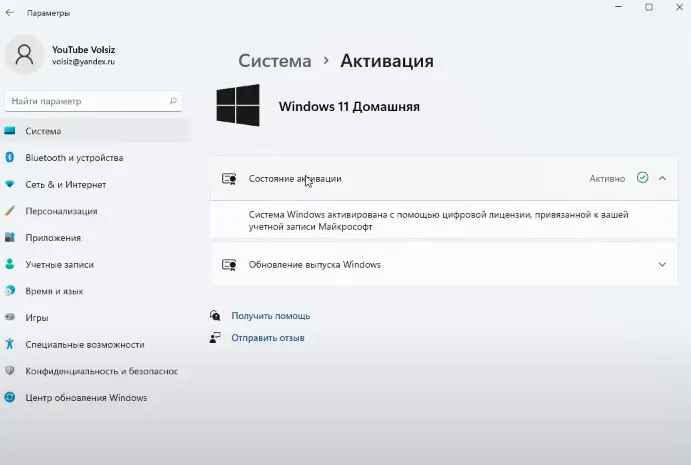Open Персонализация settings

[x=95, y=211]
